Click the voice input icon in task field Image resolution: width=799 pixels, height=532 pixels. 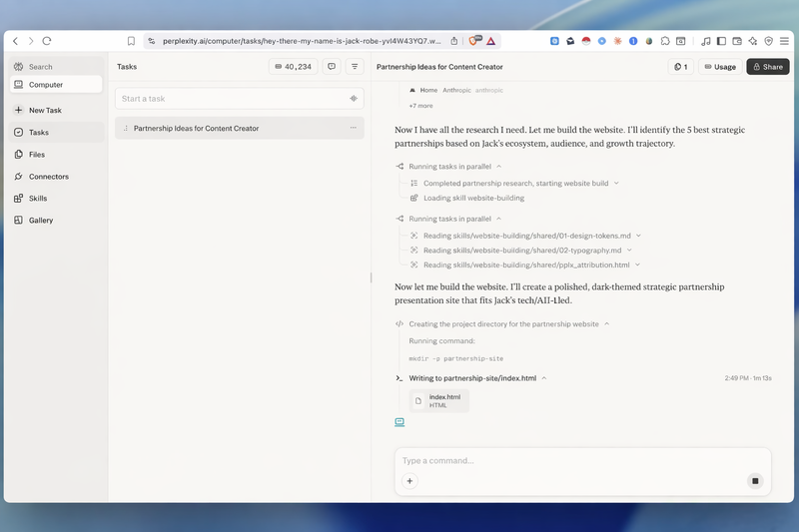point(354,99)
